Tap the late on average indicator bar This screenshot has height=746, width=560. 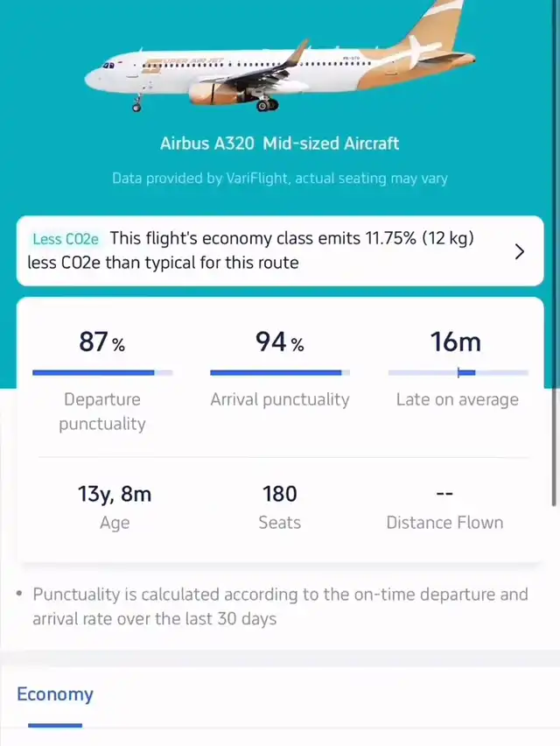(x=458, y=373)
